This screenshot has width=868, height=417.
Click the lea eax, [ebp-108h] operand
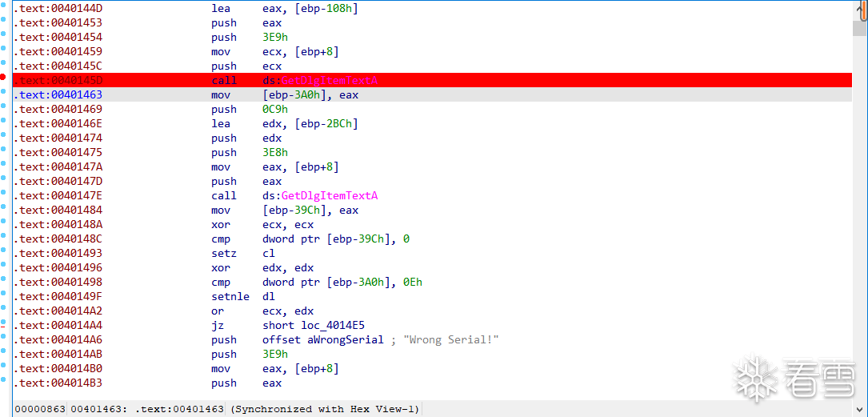pos(310,9)
